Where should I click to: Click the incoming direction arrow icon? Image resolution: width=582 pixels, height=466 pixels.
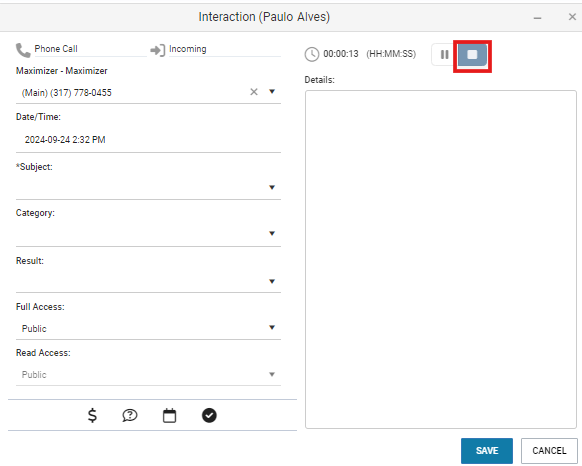157,50
